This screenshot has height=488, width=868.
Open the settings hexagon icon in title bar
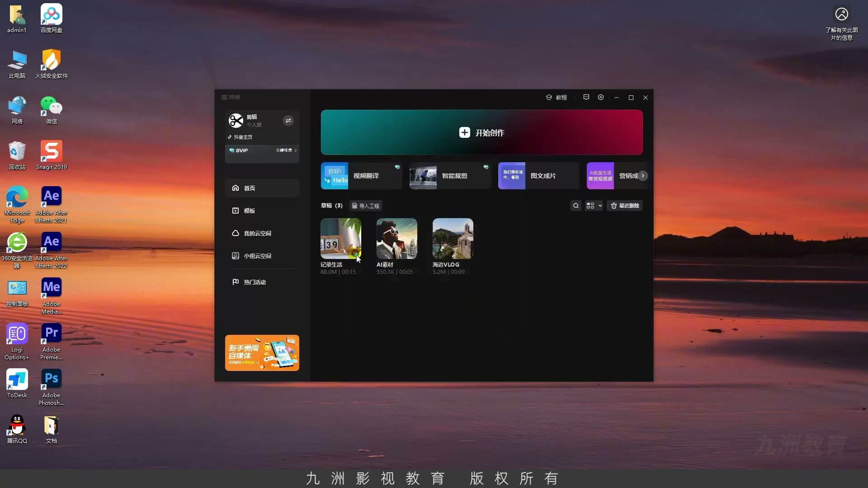(601, 97)
